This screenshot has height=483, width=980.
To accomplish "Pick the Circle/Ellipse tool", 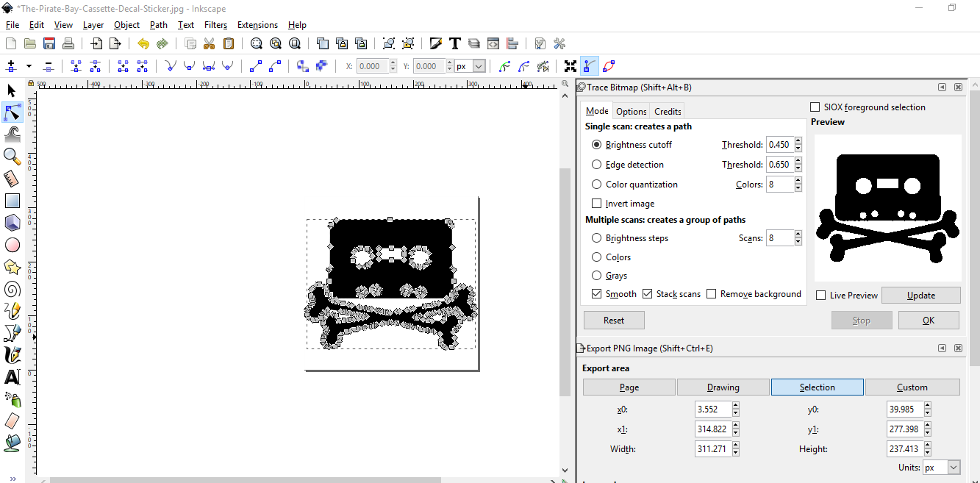I will (x=12, y=245).
